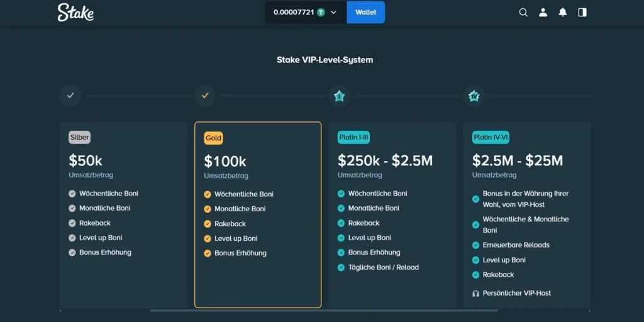Screen dimensions: 644x322
Task: Click the 0.00007721 balance value
Action: [294, 13]
